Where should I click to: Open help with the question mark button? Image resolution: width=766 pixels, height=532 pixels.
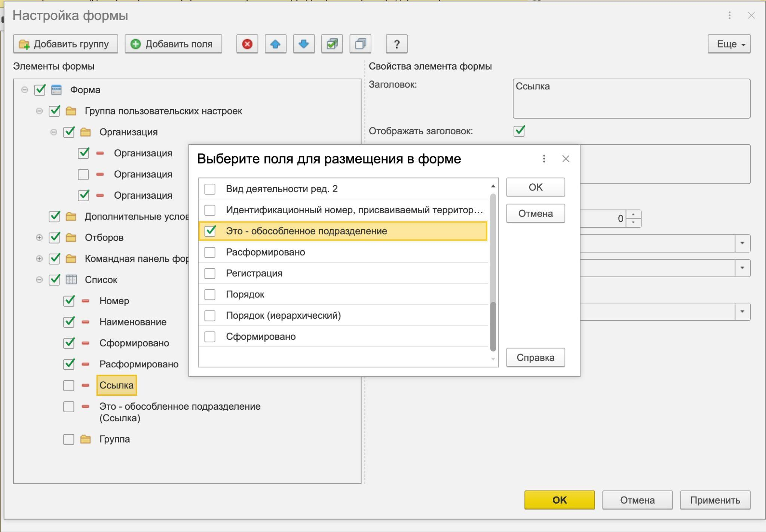[x=396, y=44]
